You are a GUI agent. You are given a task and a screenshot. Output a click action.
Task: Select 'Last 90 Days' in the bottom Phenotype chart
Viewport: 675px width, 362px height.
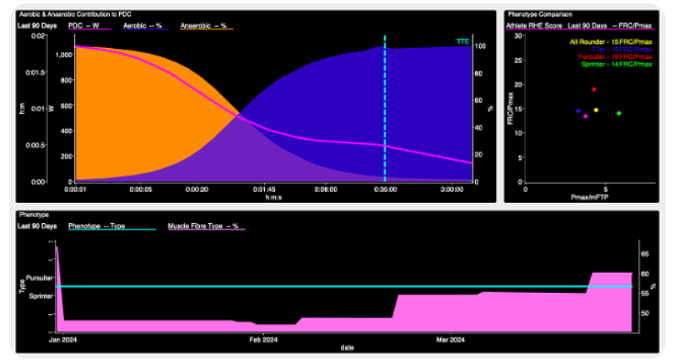[x=37, y=226]
